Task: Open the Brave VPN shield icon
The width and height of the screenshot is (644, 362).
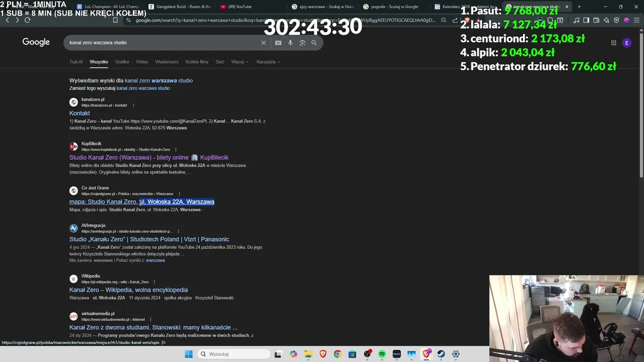Action: 616,20
